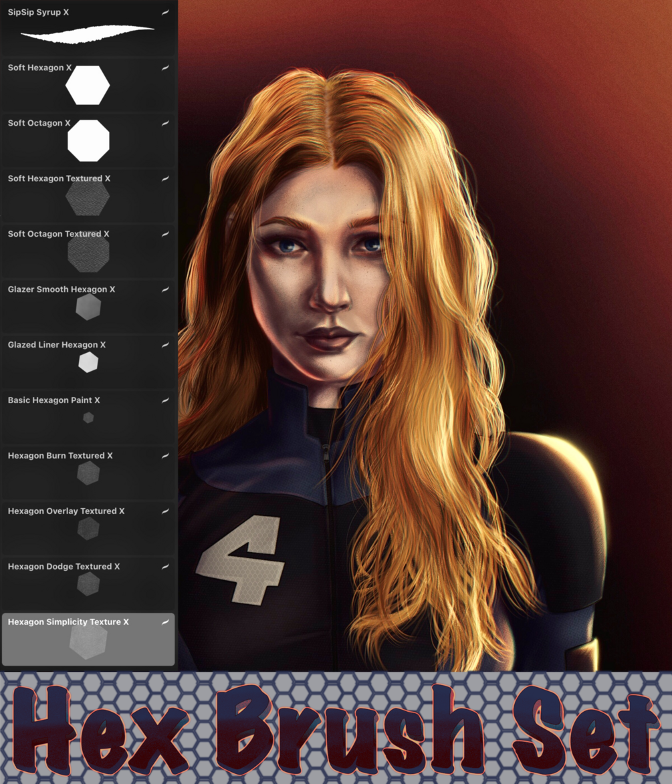This screenshot has width=672, height=784.
Task: Click the Hexagon Simplicity Texture X preview
Action: coord(88,642)
